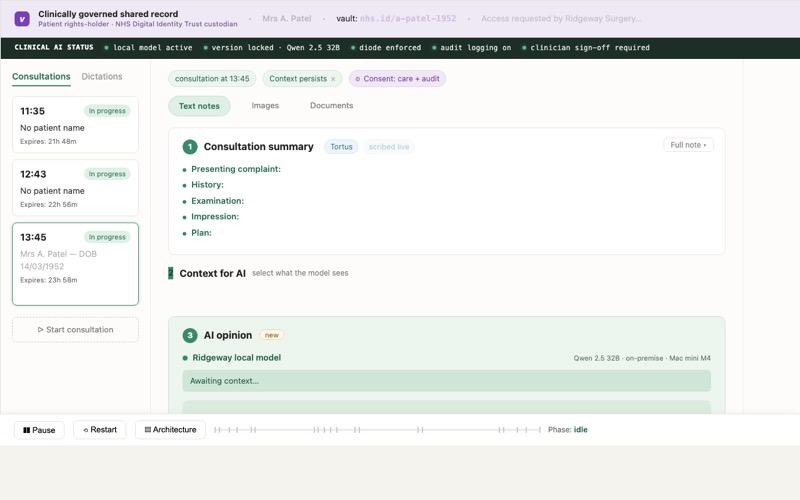Click the Awaiting context… field
Viewport: 800px width, 500px height.
pos(447,381)
